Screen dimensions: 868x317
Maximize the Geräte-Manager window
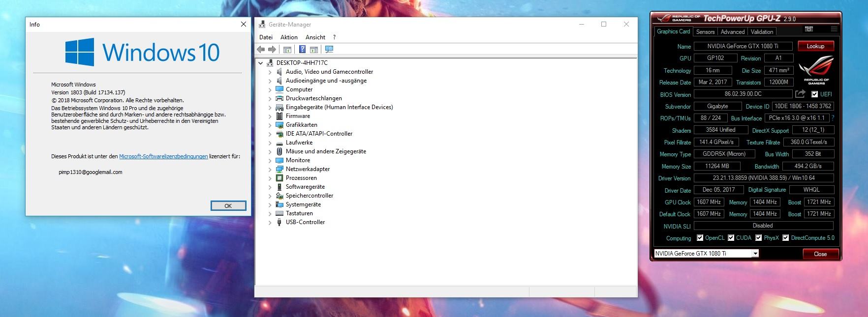[x=604, y=24]
